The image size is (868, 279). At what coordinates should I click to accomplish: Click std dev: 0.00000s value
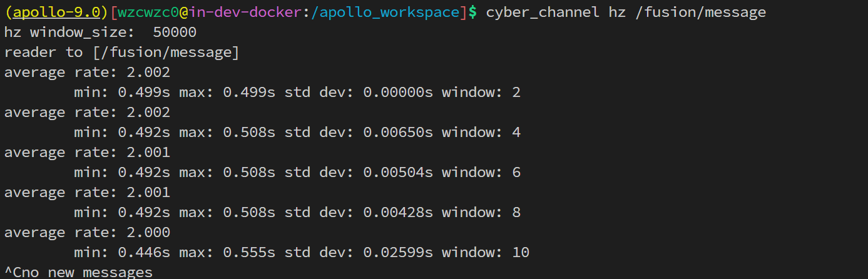(x=359, y=93)
